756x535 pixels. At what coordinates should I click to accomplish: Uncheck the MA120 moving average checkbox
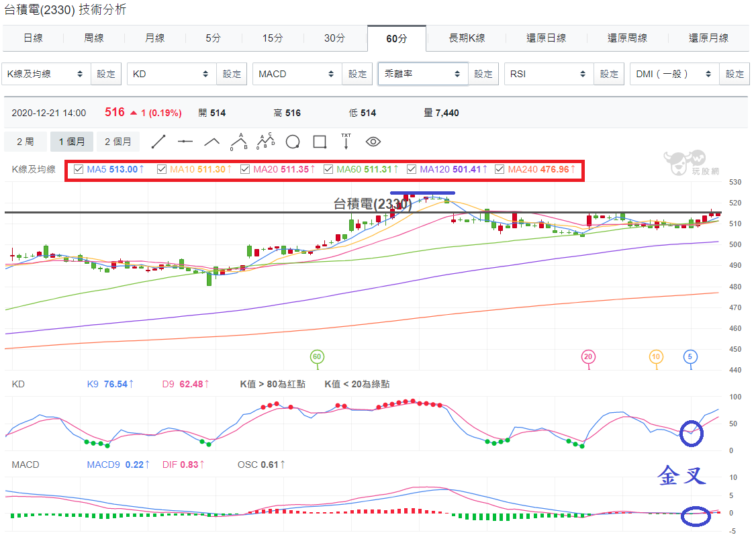pyautogui.click(x=412, y=169)
